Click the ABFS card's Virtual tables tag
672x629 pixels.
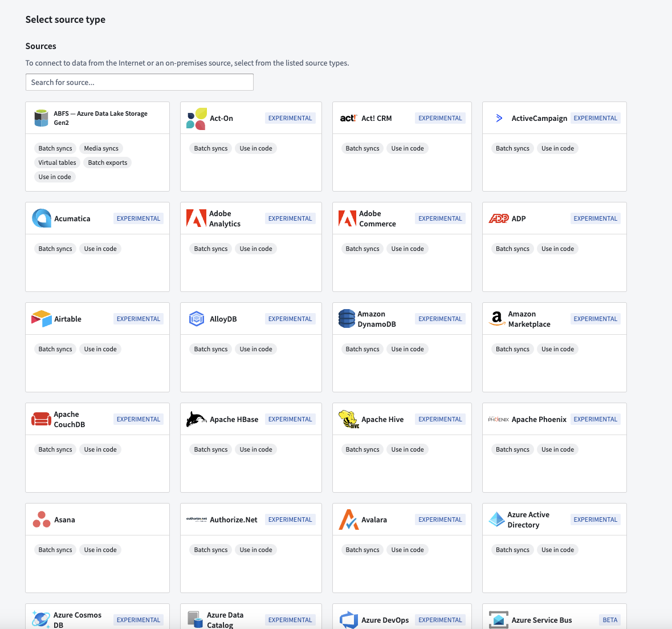click(x=57, y=163)
